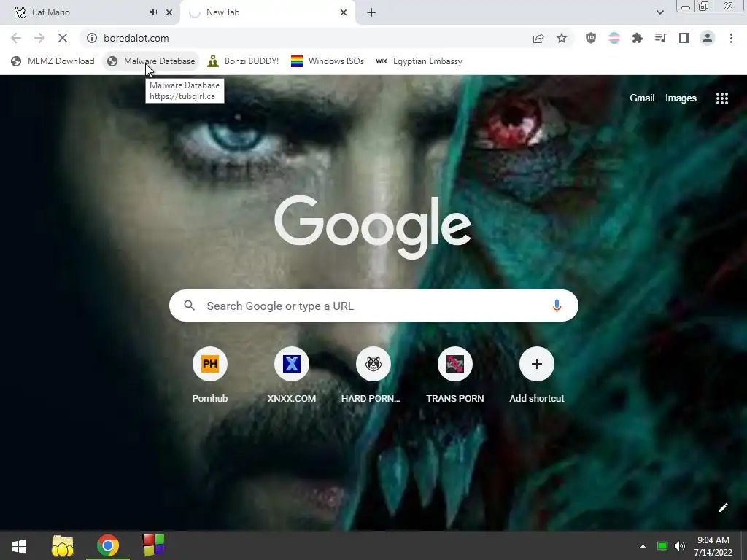747x560 pixels.
Task: Open the media controls icon
Action: [x=661, y=38]
